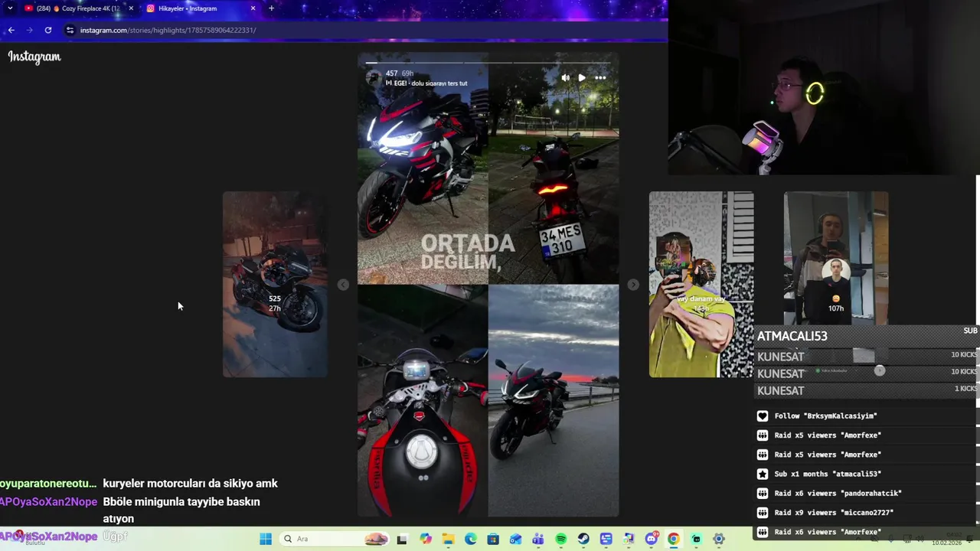The height and width of the screenshot is (551, 980).
Task: View site information icon in address bar
Action: pyautogui.click(x=70, y=30)
